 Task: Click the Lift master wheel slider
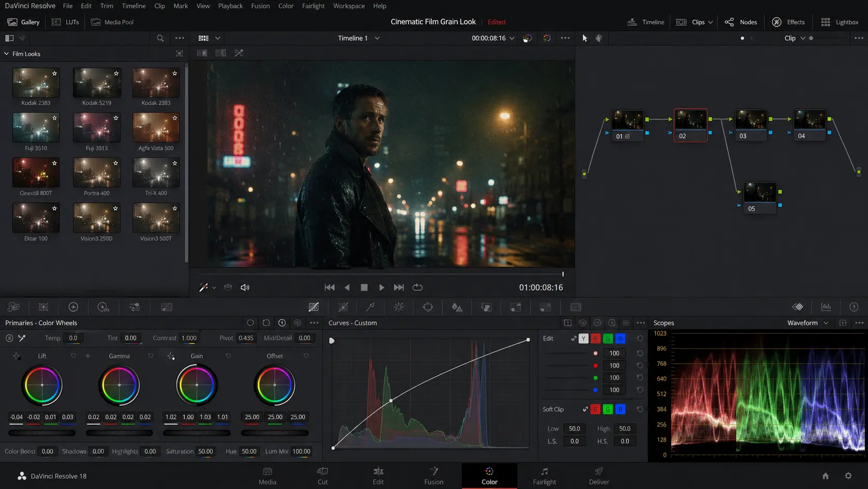42,432
